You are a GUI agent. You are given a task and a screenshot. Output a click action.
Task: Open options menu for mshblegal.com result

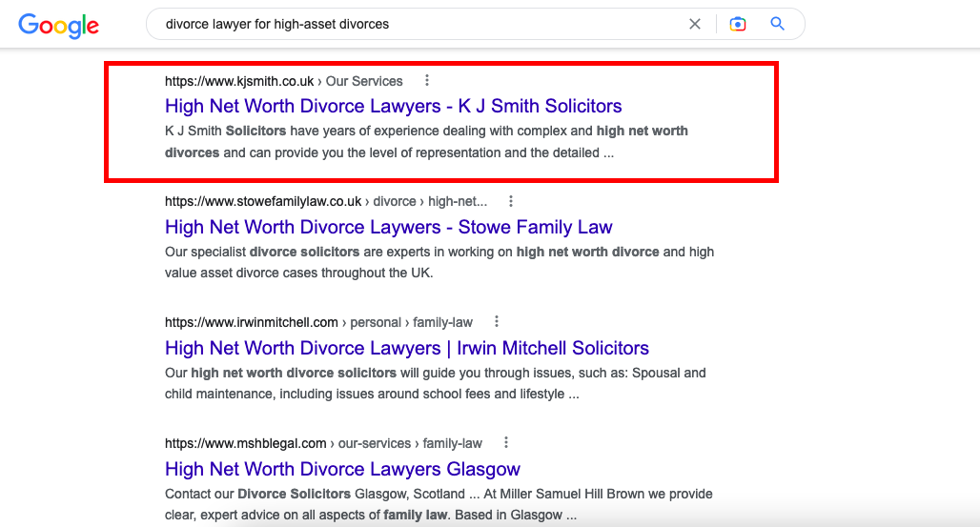point(505,442)
